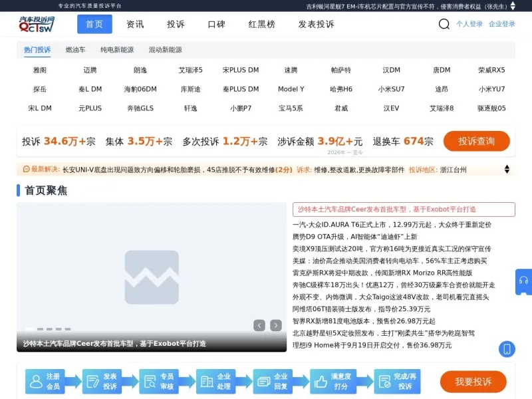Switch to the 燃油车 tab
Image resolution: width=532 pixels, height=399 pixels.
75,50
